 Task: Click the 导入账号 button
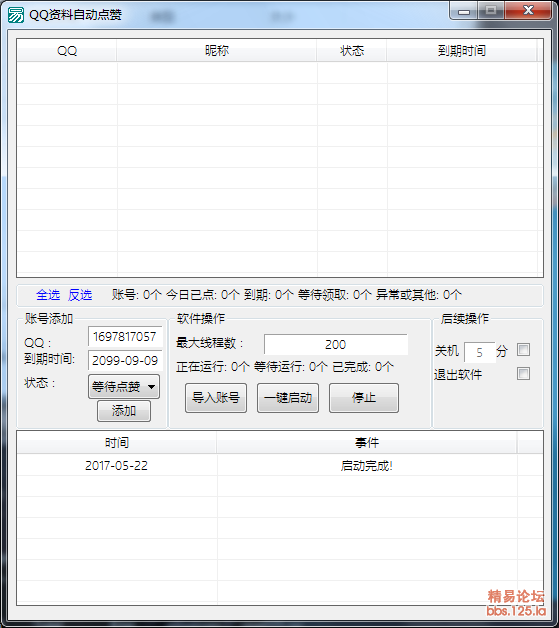pyautogui.click(x=216, y=398)
